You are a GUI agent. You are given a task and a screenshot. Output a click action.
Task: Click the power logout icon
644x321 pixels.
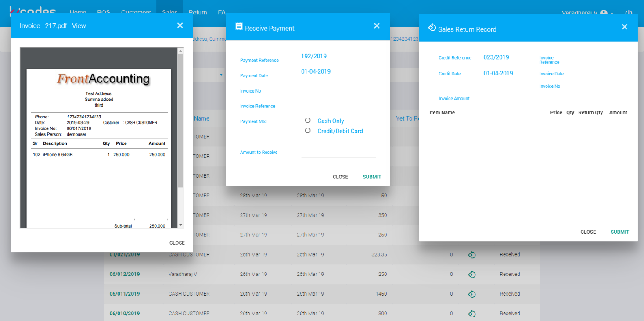click(x=629, y=13)
